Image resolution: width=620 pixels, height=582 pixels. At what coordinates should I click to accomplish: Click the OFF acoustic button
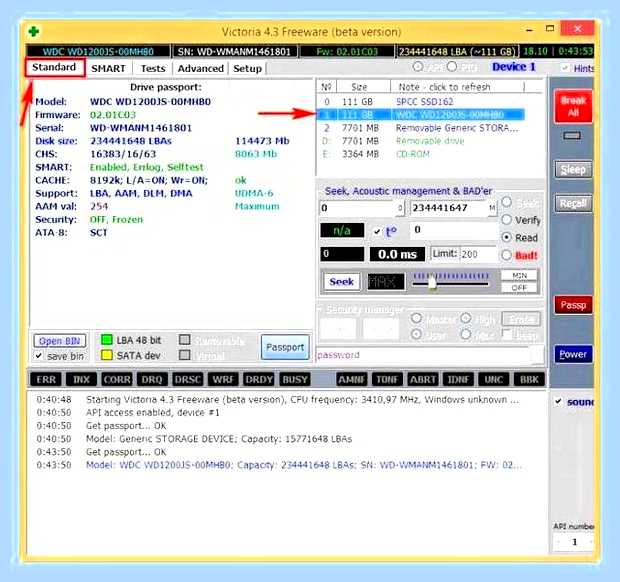pos(519,287)
